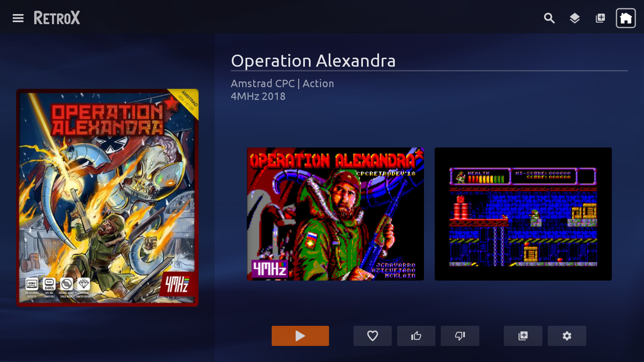Open the title screen screenshot thumbnail
Viewport: 644px width, 362px height.
click(x=335, y=214)
